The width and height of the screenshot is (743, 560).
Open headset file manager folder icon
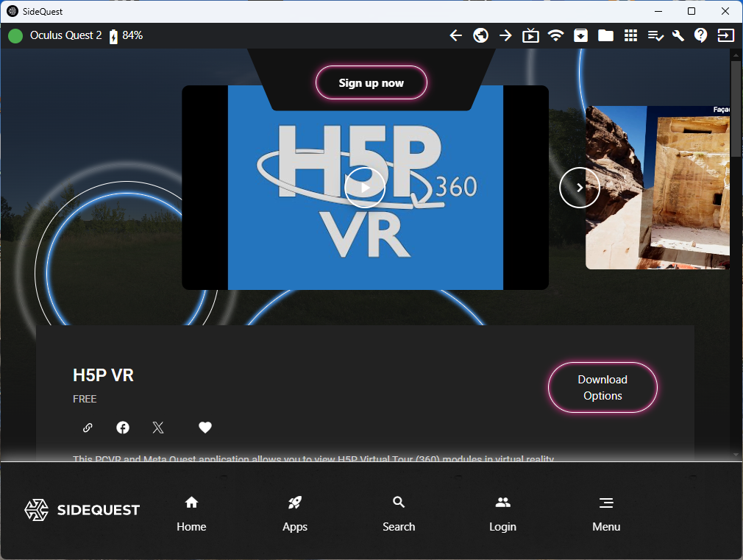[605, 35]
